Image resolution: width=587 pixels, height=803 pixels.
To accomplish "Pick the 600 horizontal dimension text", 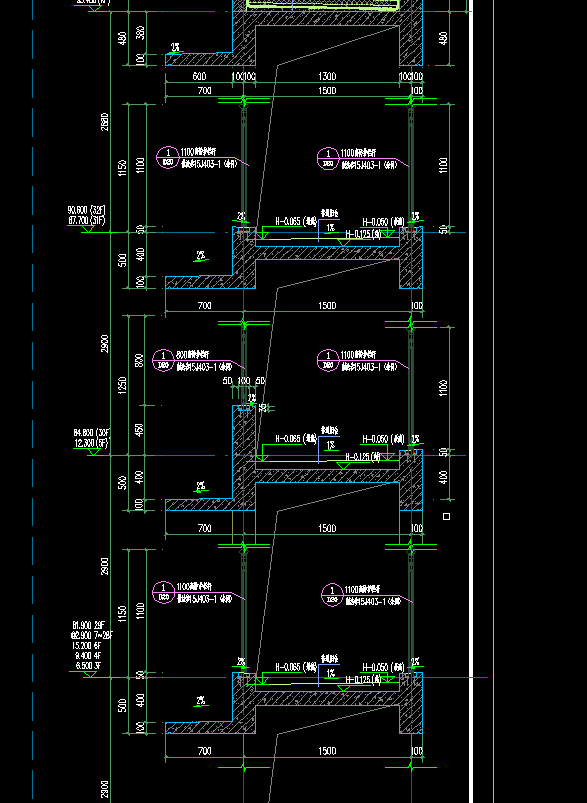I will tap(199, 77).
